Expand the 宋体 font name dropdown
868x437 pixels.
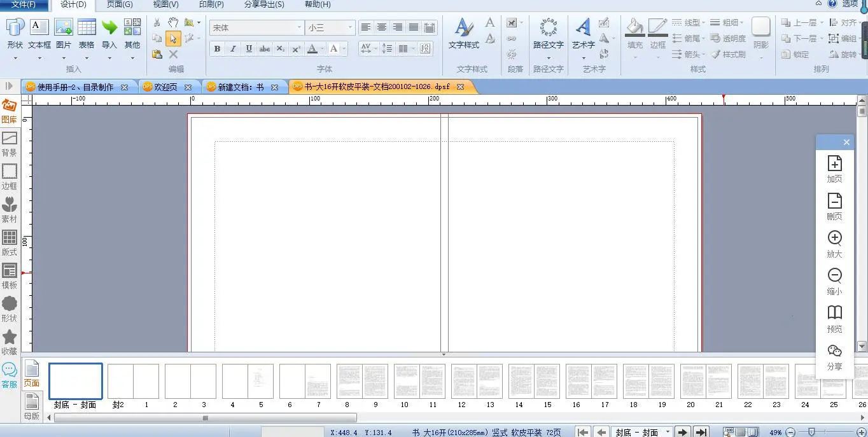[x=299, y=28]
